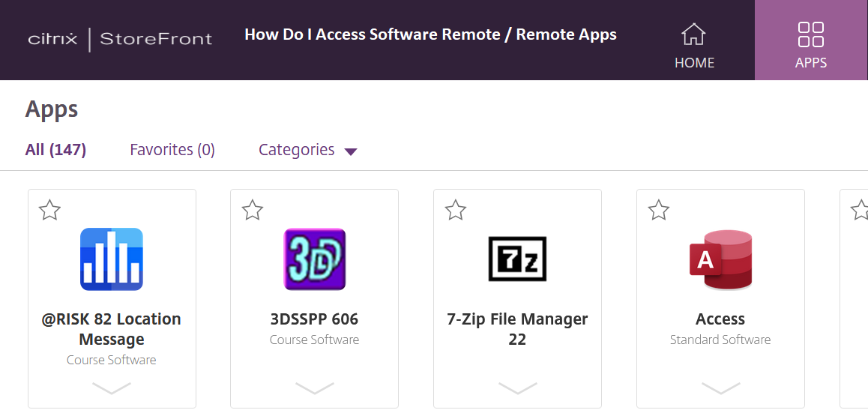Go to the HOME view

click(694, 46)
